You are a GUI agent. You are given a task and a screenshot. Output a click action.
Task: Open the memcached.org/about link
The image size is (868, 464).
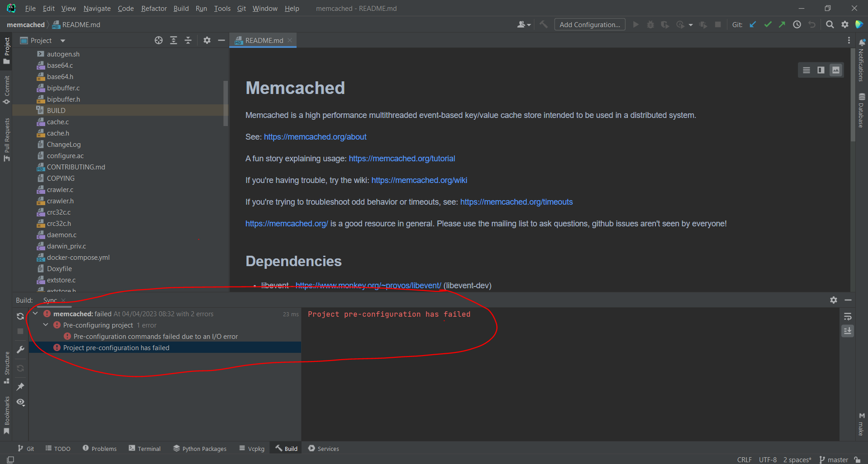tap(315, 137)
